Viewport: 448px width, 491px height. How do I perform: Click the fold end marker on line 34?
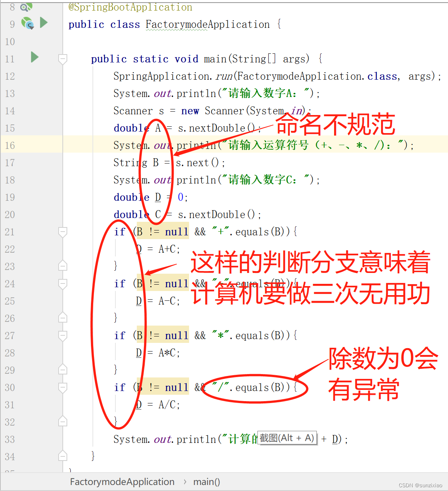[x=63, y=456]
